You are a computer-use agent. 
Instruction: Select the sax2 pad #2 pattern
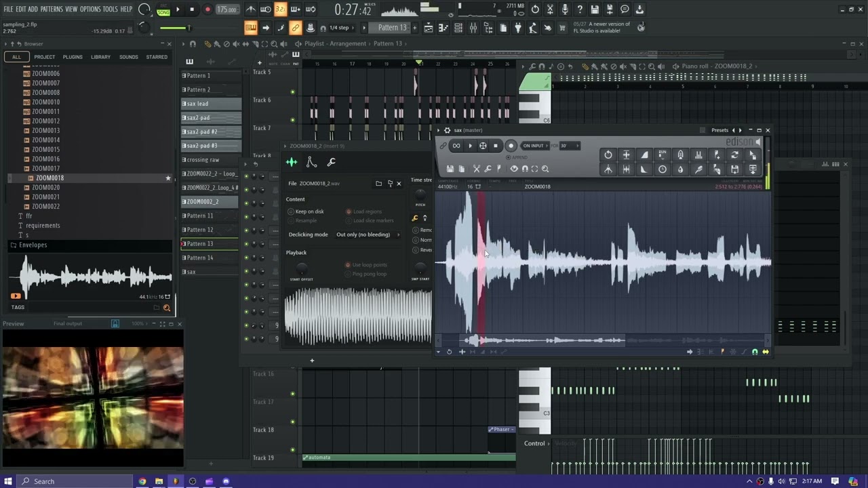coord(211,131)
